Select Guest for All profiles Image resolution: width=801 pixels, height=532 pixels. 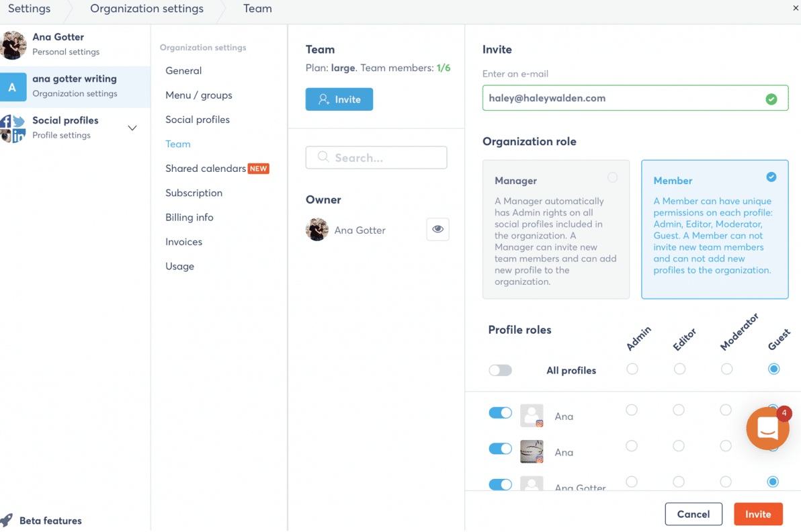773,369
